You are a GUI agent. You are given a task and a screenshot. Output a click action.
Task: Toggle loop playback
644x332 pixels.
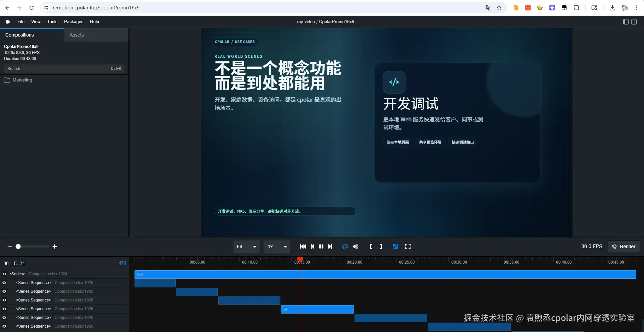click(345, 246)
